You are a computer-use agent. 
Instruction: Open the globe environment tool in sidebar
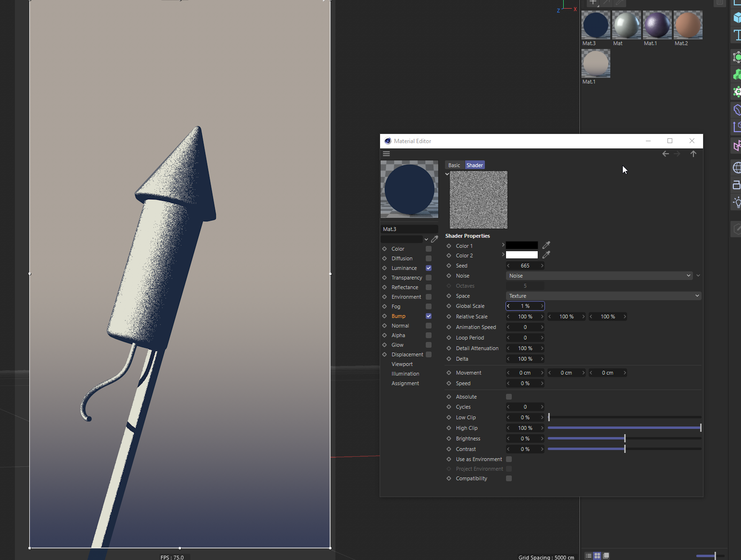(x=737, y=168)
